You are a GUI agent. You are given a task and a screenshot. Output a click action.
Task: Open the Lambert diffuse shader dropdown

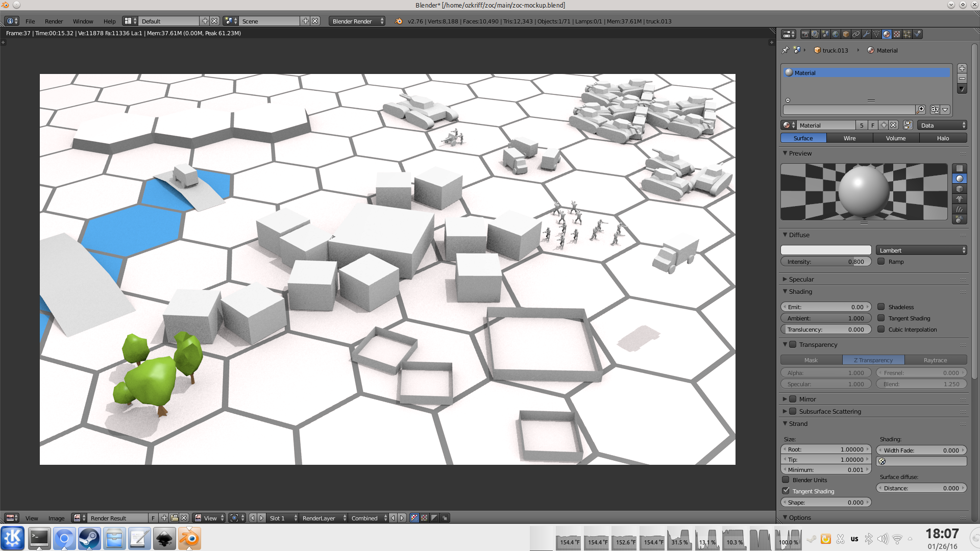921,250
